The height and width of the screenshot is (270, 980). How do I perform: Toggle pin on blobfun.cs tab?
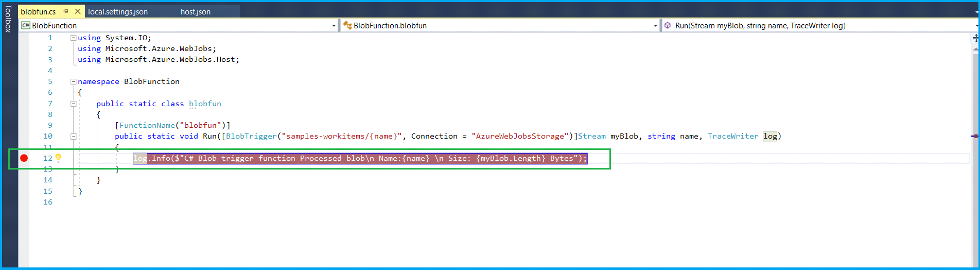pos(65,11)
